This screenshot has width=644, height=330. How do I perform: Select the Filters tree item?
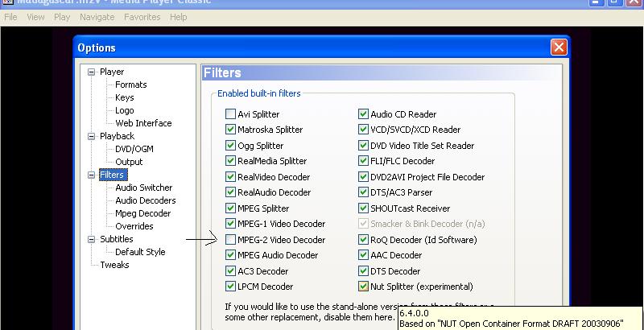coord(114,175)
